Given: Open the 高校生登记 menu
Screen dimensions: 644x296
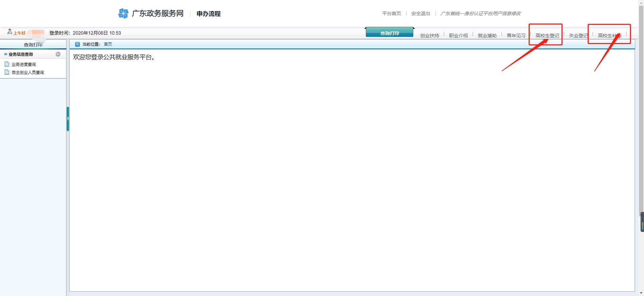Looking at the screenshot, I should point(547,36).
